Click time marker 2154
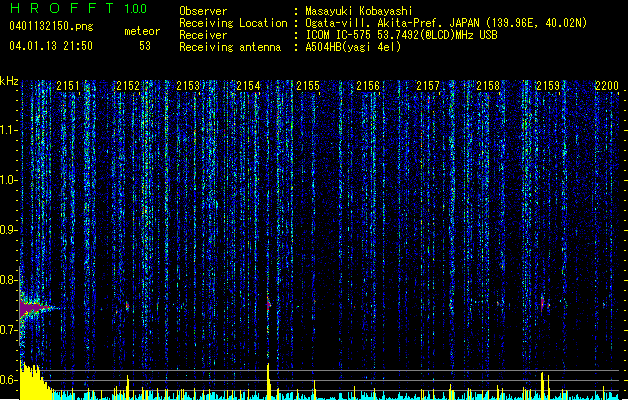This screenshot has width=629, height=400. point(248,86)
